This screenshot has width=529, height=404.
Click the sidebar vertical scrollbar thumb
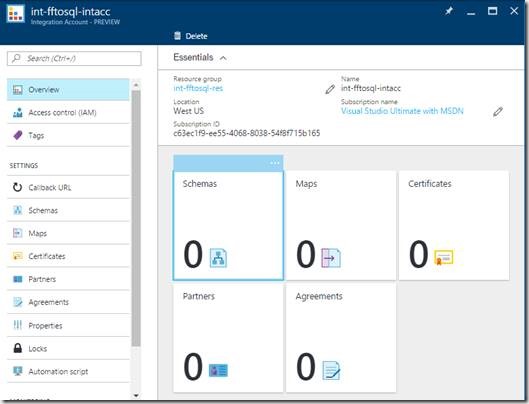(x=136, y=218)
